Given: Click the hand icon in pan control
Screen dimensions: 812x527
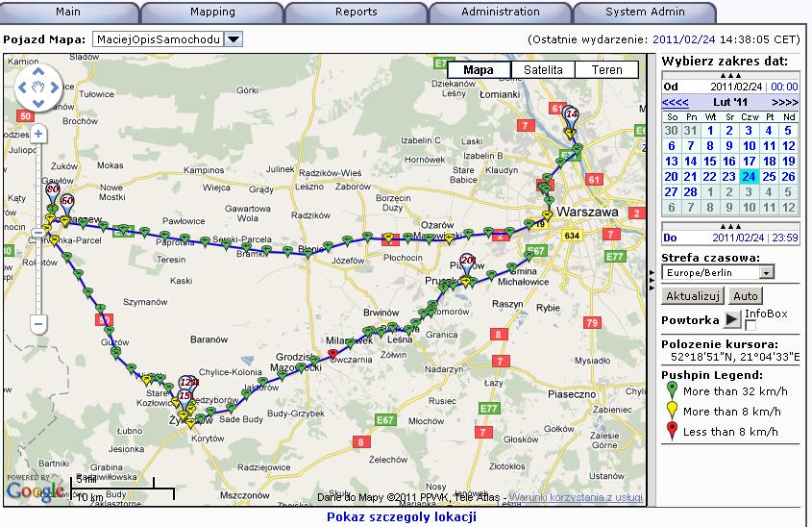Looking at the screenshot, I should coord(38,88).
